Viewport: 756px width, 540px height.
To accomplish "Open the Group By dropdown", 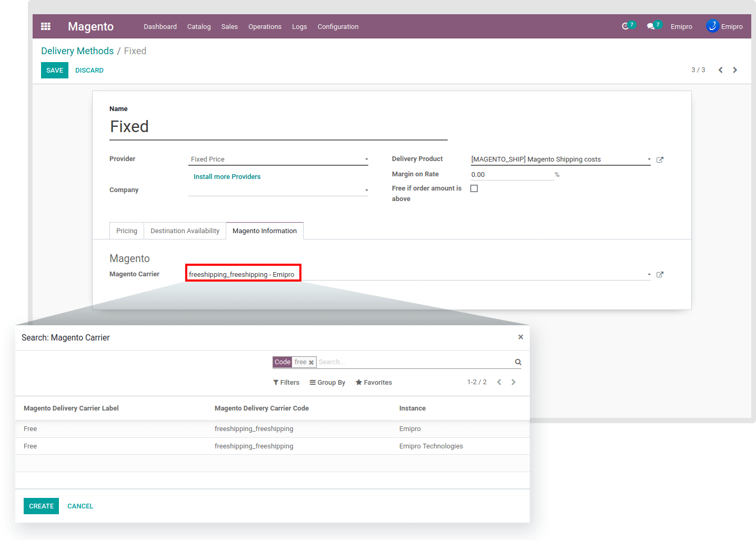I will pyautogui.click(x=327, y=383).
